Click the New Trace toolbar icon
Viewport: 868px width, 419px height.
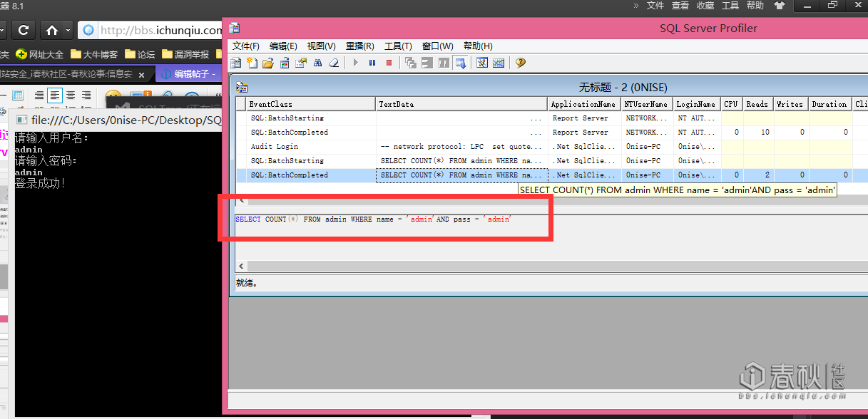pos(236,63)
